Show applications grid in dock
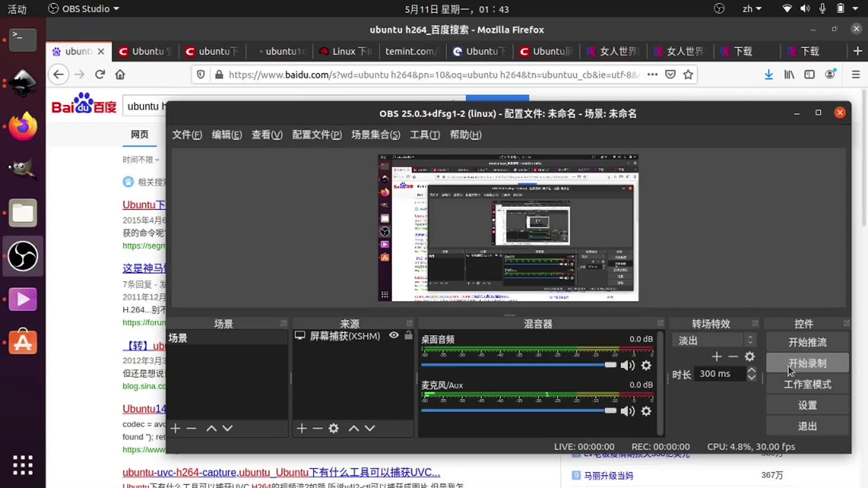This screenshot has height=488, width=868. [x=23, y=465]
